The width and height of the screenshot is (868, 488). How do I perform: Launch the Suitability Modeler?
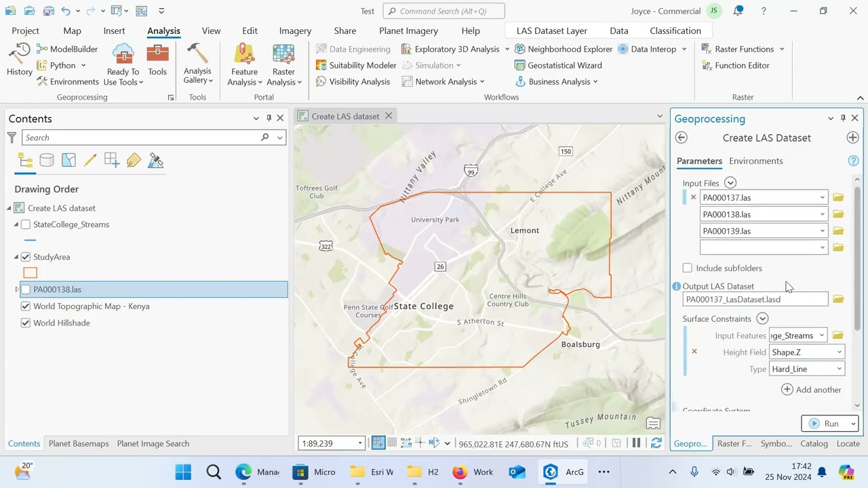click(356, 65)
